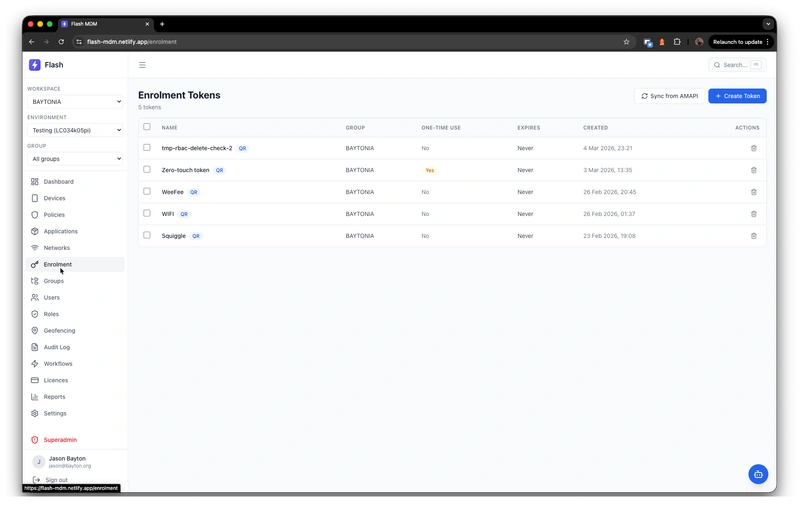The image size is (800, 523).
Task: Click trash icon for WIFI token
Action: pyautogui.click(x=754, y=214)
